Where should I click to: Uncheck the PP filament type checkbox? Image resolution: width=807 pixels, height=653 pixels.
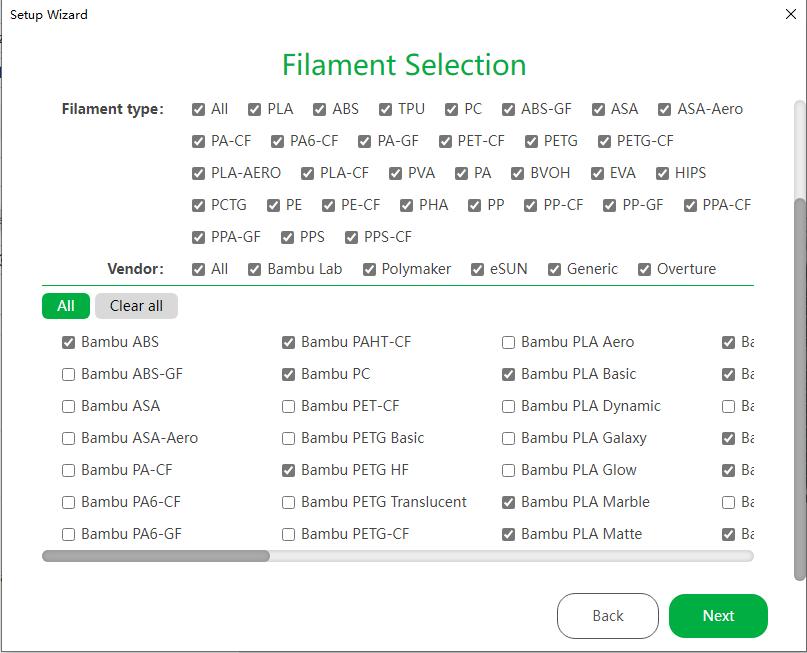coord(474,206)
